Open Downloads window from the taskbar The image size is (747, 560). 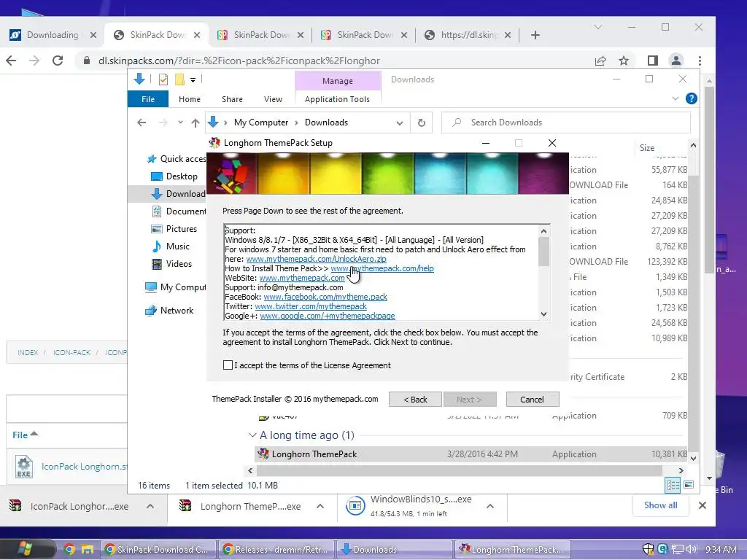point(395,550)
